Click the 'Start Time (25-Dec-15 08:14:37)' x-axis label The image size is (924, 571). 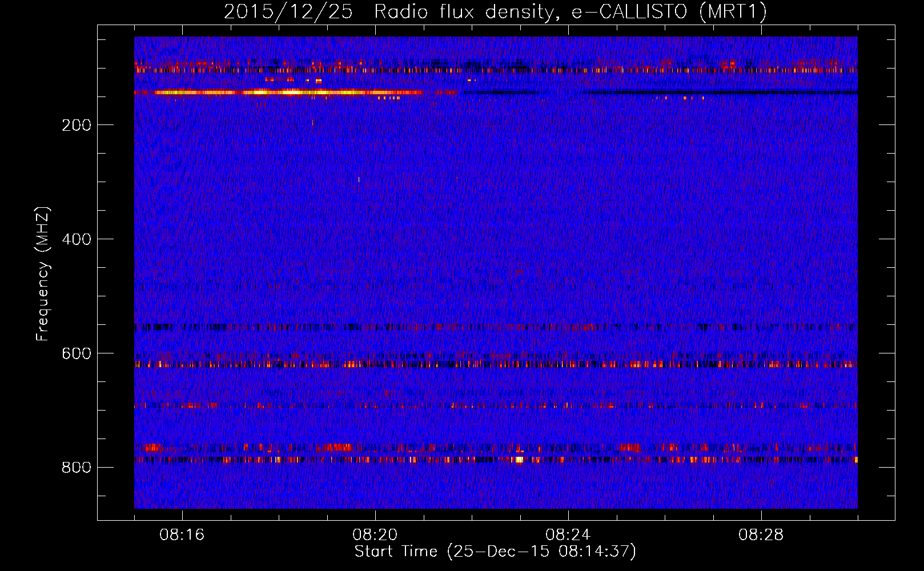(x=495, y=552)
